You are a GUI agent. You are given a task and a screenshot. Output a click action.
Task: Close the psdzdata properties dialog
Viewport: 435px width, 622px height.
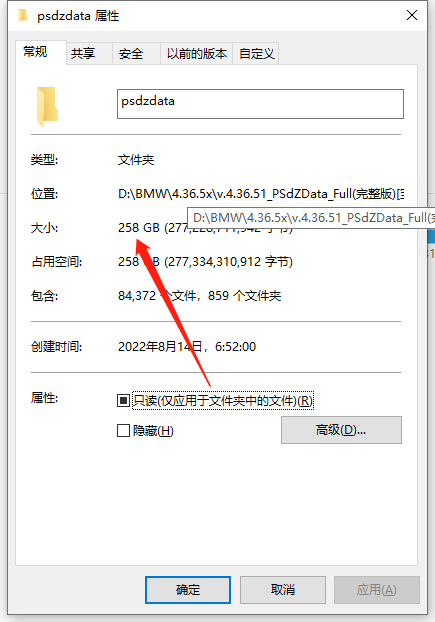coord(412,15)
